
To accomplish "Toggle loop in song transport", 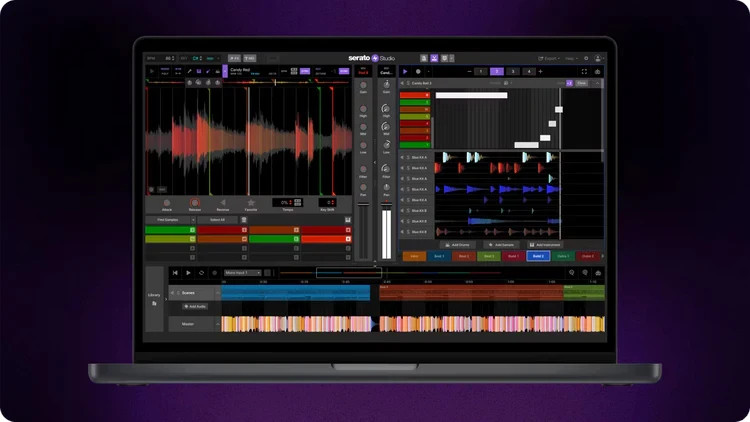I will [201, 273].
